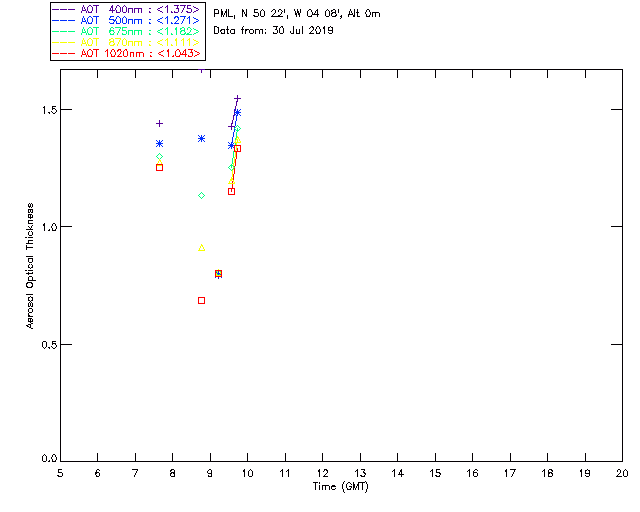Select the x-axis tick label '6'
Image resolution: width=640 pixels, height=512 pixels.
click(x=98, y=473)
